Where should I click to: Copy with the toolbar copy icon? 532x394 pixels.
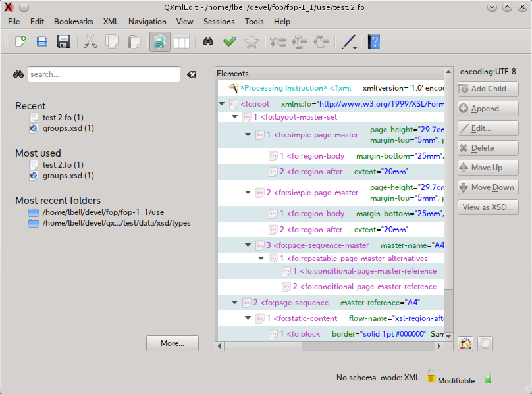coord(112,41)
